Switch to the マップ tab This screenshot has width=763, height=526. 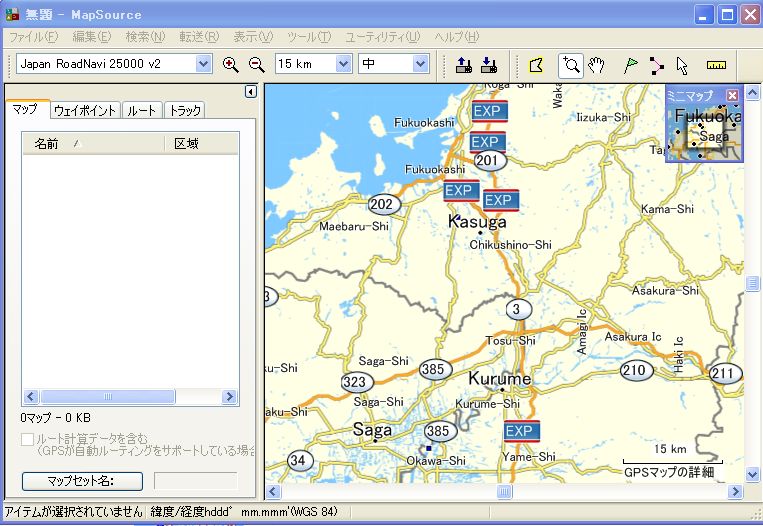(27, 109)
